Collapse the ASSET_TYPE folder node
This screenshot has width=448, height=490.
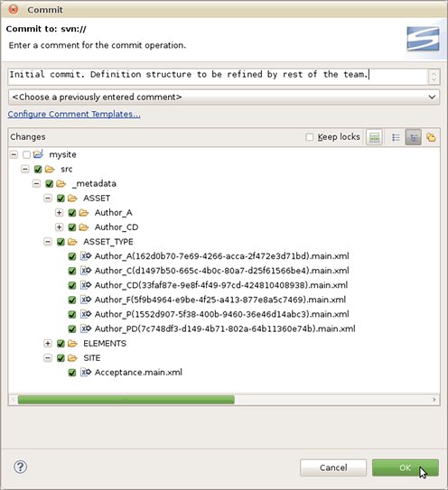click(x=48, y=242)
